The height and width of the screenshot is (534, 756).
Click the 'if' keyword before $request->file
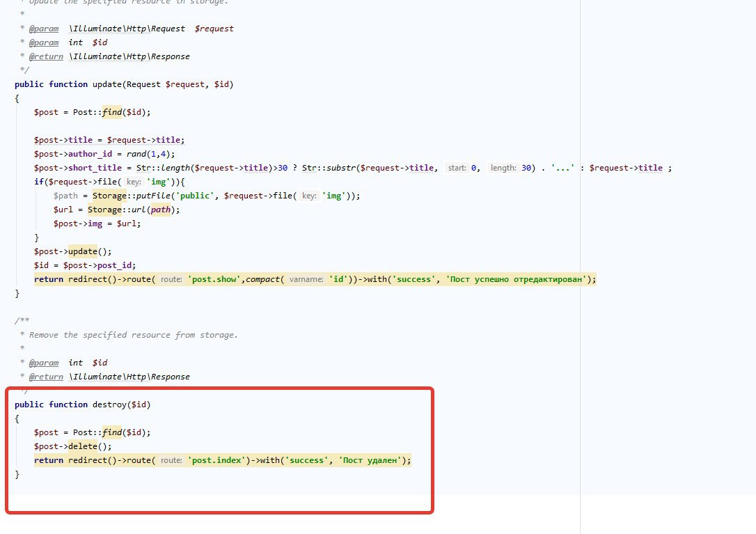tap(38, 182)
